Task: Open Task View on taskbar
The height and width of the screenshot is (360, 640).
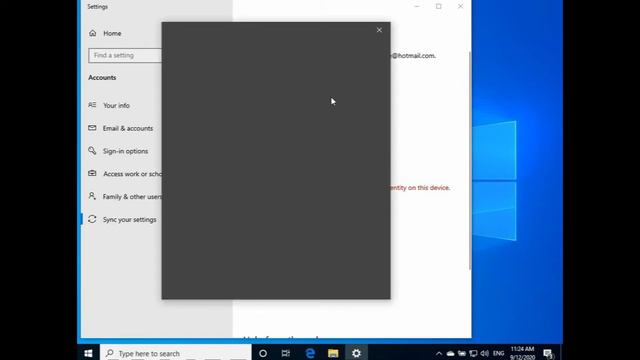Action: pyautogui.click(x=286, y=353)
